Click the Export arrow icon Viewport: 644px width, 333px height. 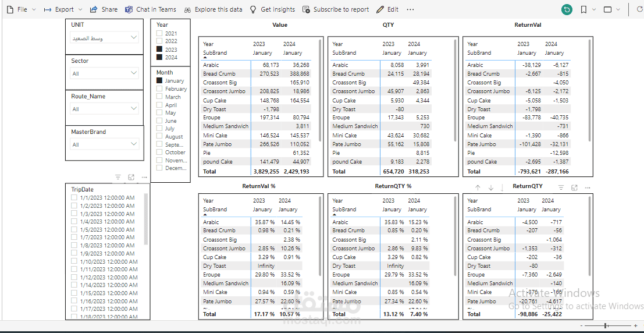[x=48, y=9]
